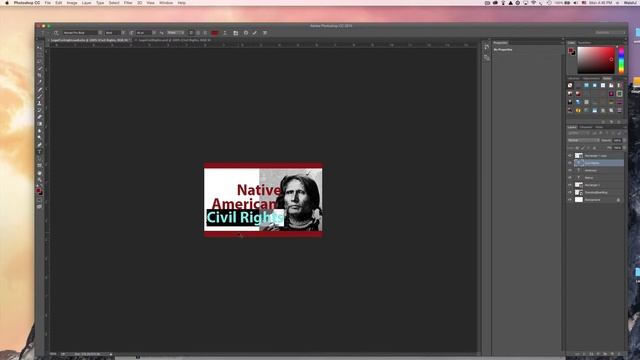The height and width of the screenshot is (360, 640).
Task: Select the Rectangular Marquee tool
Action: pos(40,54)
